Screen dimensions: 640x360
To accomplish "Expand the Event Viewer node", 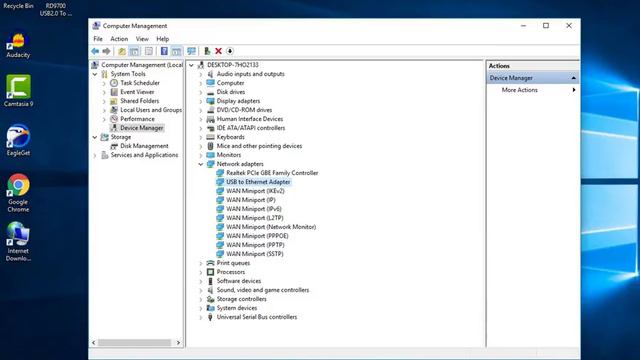I will click(x=104, y=92).
